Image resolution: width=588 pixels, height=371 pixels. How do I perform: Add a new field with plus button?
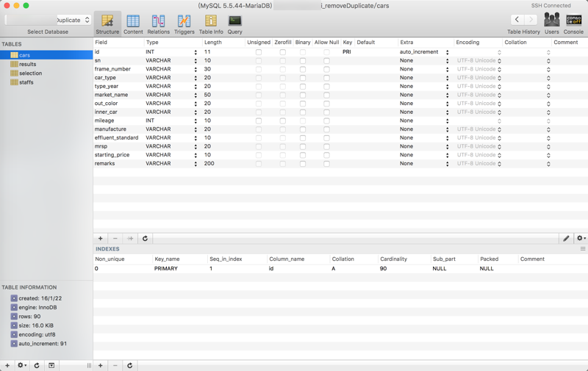point(101,238)
